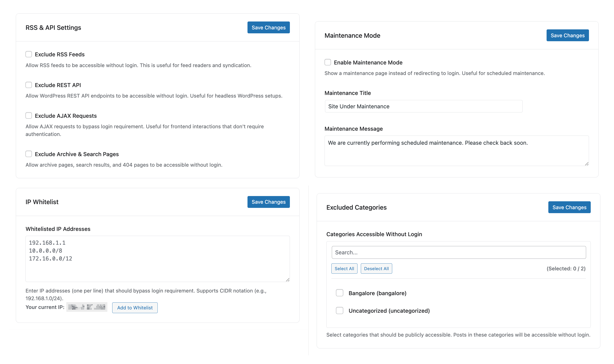Select the Bangalore category checkbox
Viewport: 614px width, 364px height.
(x=340, y=293)
